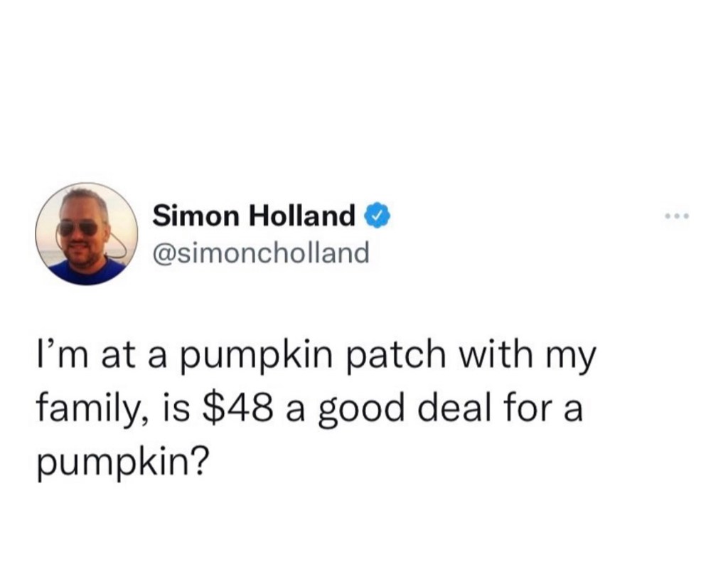Open the three-dot more options menu
This screenshot has height=582, width=728.
(x=677, y=216)
